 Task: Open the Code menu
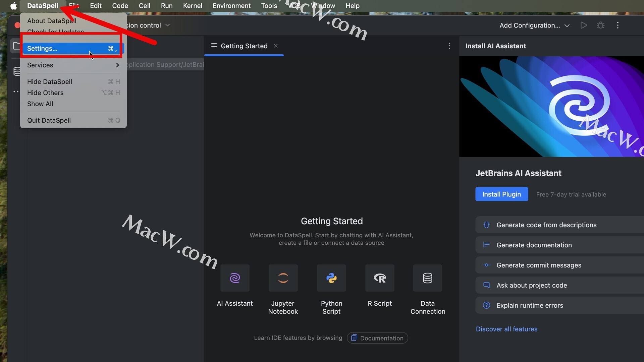click(120, 6)
